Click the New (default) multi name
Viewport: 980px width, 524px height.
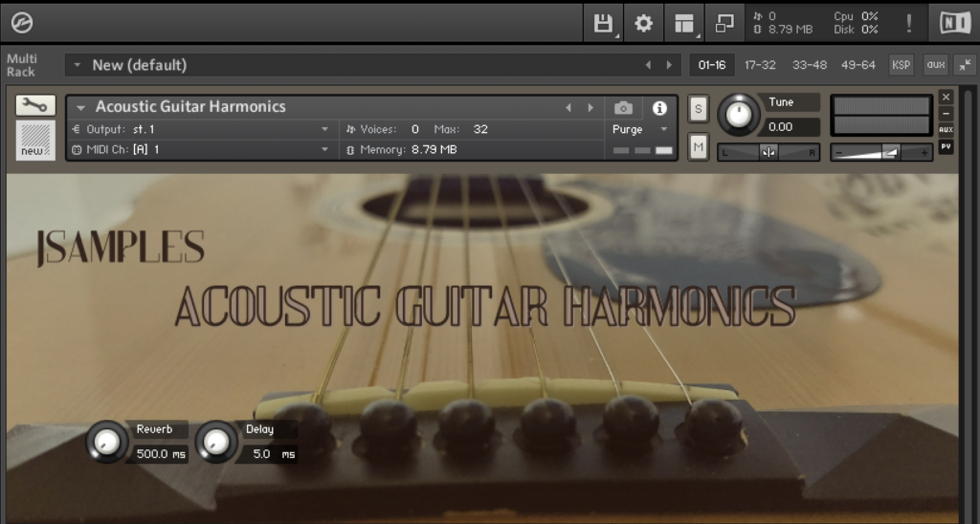tap(140, 65)
